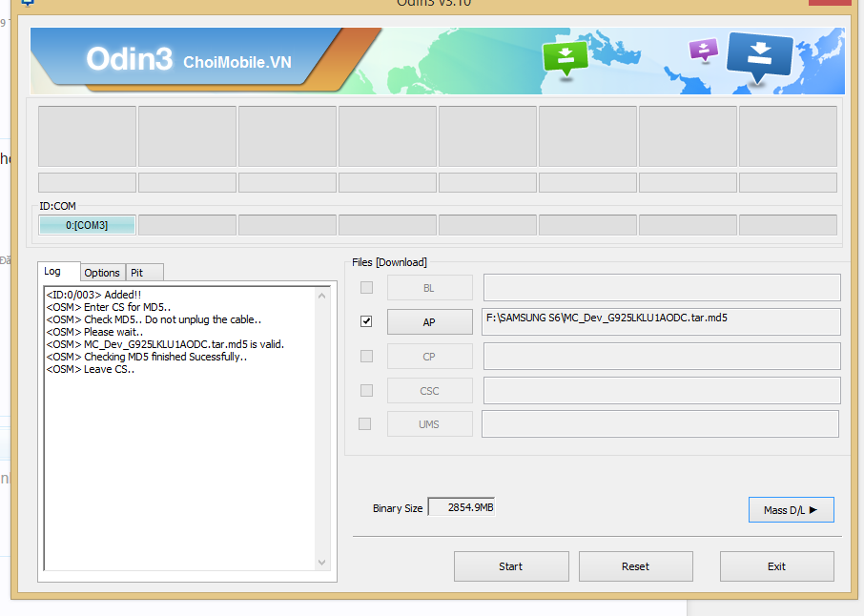Enable the CP file checkbox
The width and height of the screenshot is (864, 616).
(x=366, y=356)
